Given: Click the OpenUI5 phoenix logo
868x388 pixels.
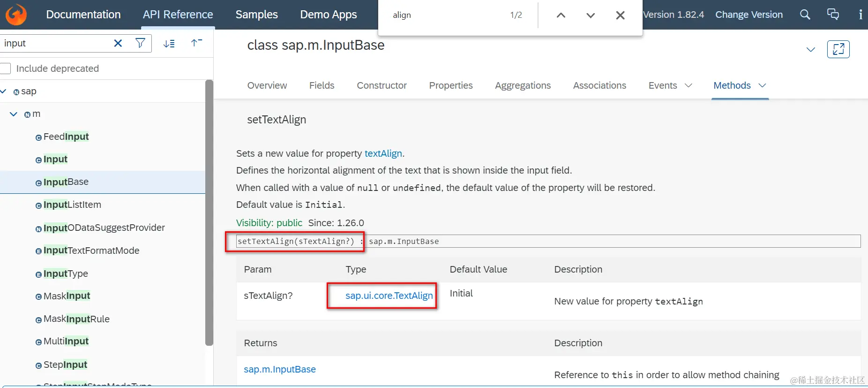Looking at the screenshot, I should (x=16, y=15).
